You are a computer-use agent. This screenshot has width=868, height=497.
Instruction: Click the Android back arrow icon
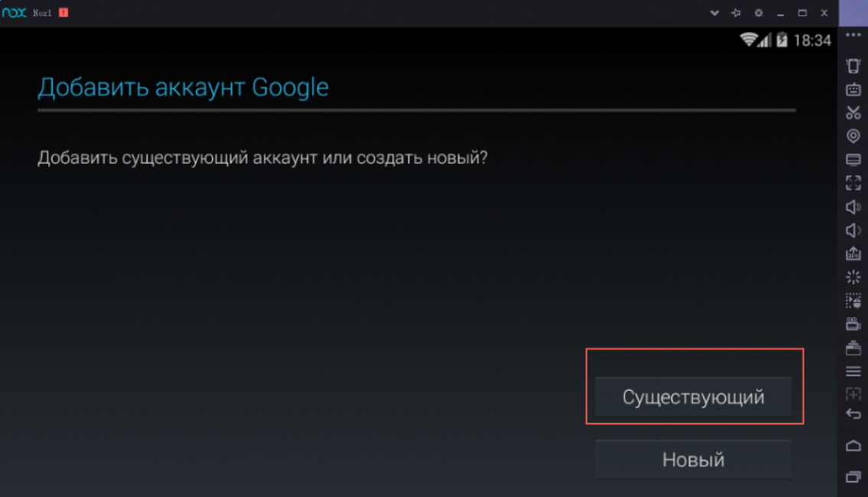tap(853, 414)
